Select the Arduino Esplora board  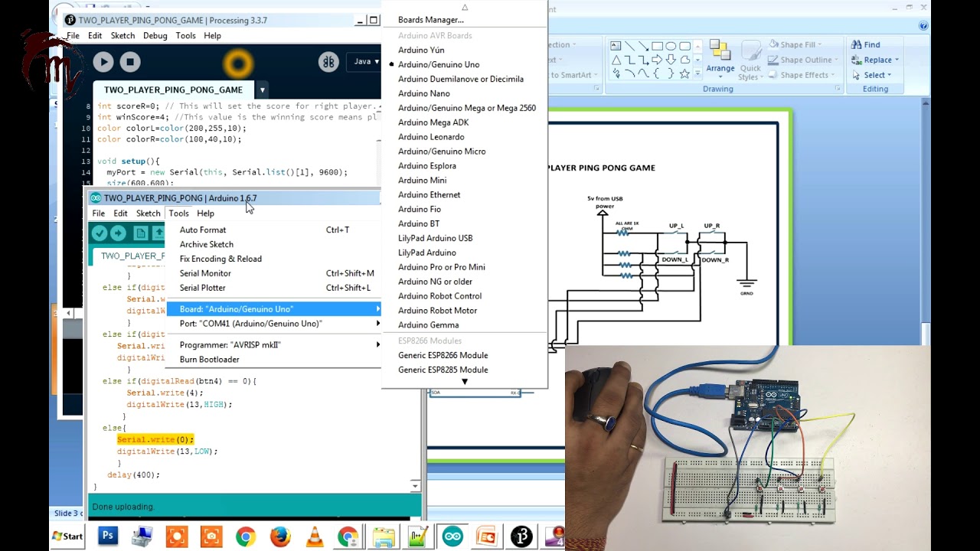click(465, 165)
